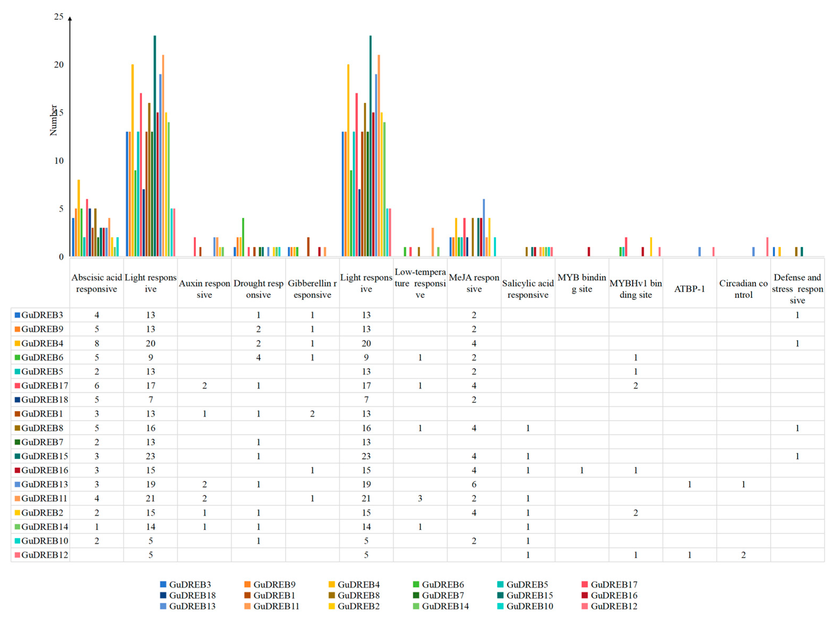
Task: Select the 25 tick label on y-axis
Action: tap(59, 17)
